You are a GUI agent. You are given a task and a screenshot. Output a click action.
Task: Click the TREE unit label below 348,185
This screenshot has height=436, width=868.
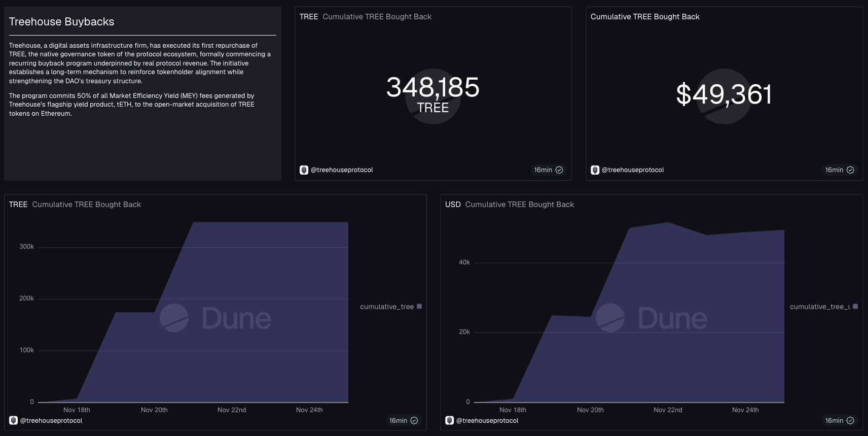pyautogui.click(x=433, y=108)
